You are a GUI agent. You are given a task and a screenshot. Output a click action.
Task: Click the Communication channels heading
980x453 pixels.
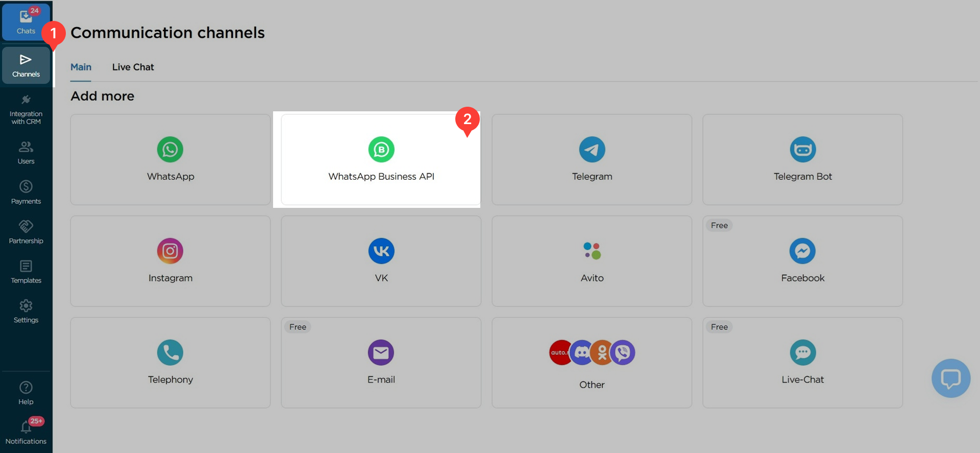click(x=167, y=33)
